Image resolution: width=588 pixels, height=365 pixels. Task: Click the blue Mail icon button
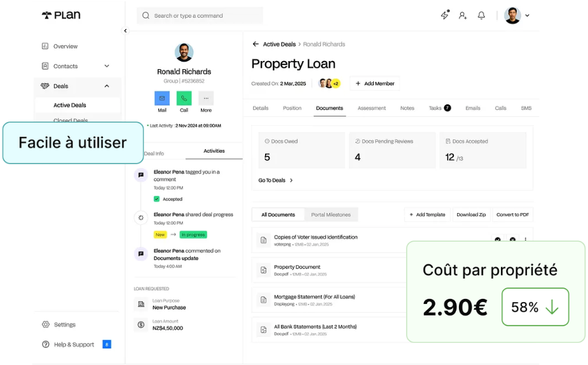click(162, 99)
